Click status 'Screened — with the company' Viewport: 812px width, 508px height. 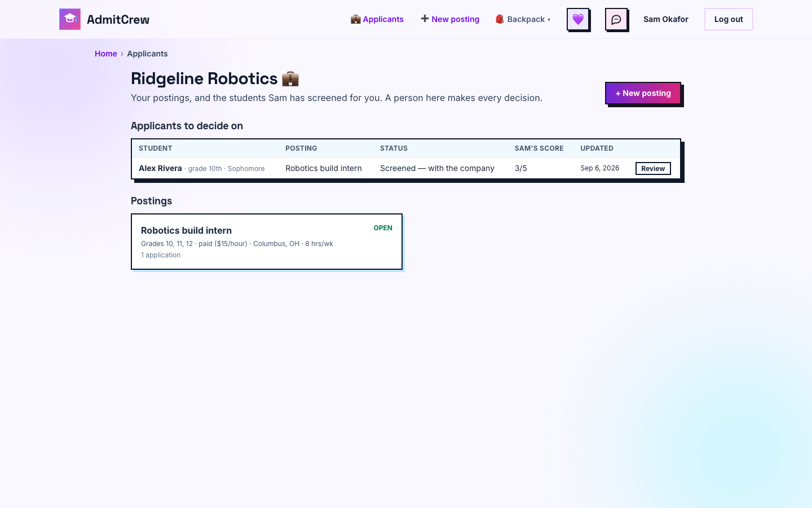tap(437, 168)
